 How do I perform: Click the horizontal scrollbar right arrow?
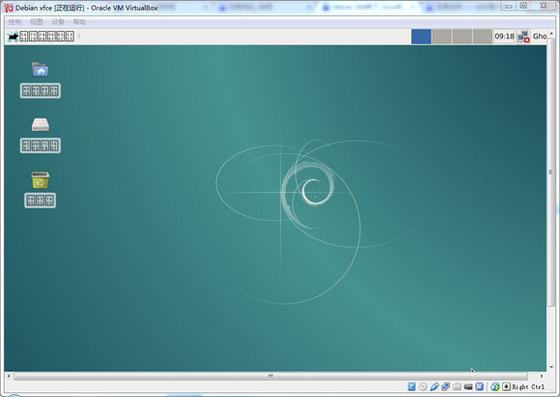point(542,376)
